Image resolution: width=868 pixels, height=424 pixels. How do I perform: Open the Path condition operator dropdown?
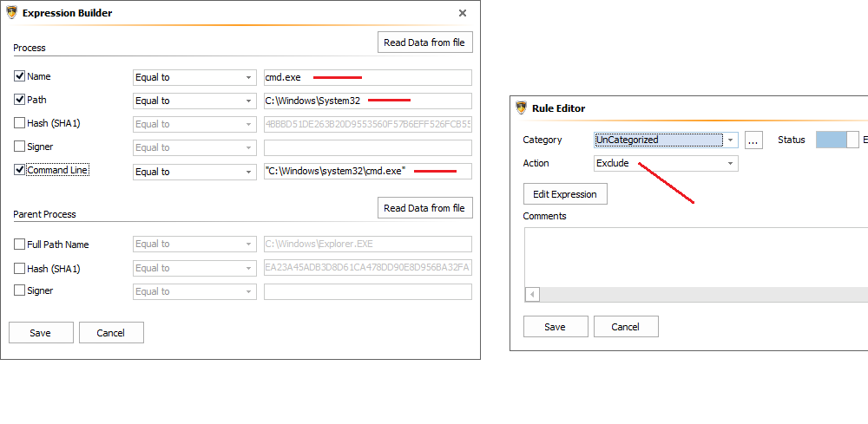click(x=249, y=101)
